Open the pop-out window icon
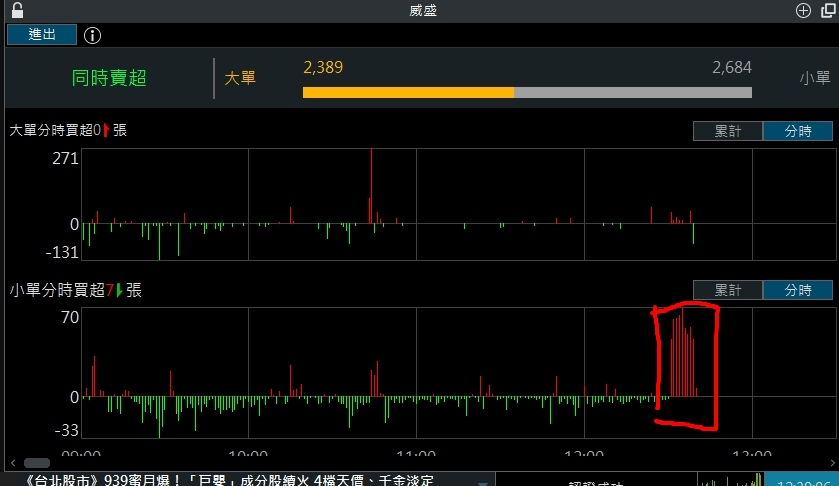Screen dimensions: 839x486 (x=828, y=11)
